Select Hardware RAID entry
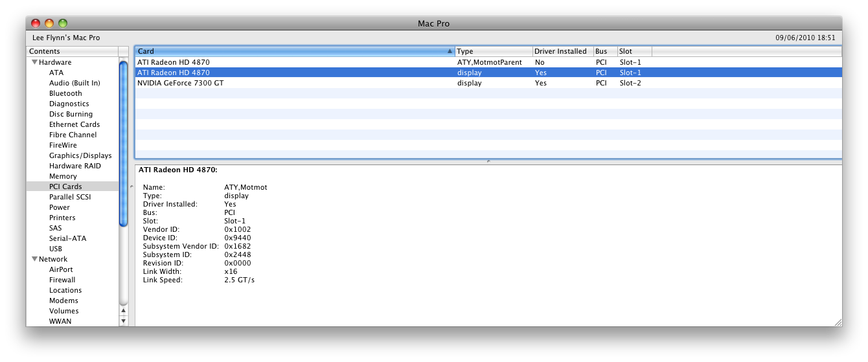Image resolution: width=868 pixels, height=362 pixels. coord(75,166)
